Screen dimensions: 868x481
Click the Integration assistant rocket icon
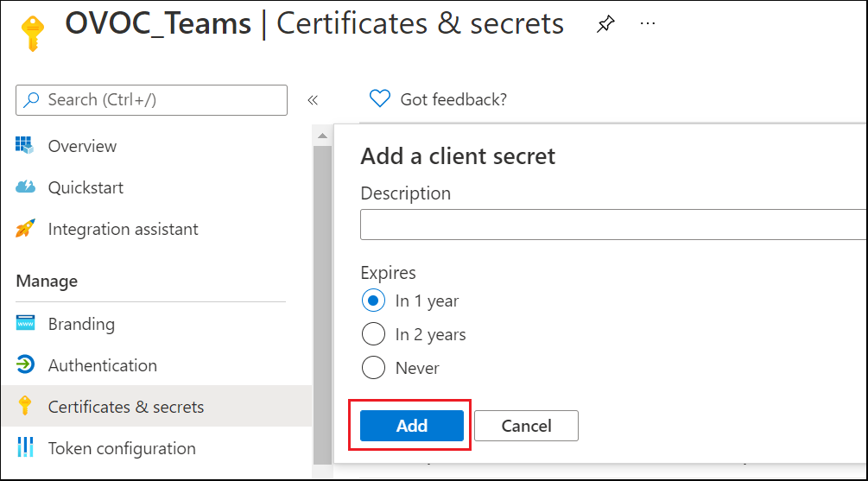coord(25,229)
